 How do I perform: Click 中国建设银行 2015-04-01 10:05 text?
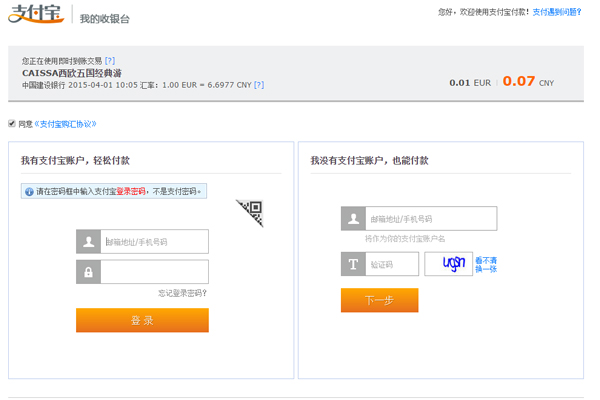(x=80, y=85)
